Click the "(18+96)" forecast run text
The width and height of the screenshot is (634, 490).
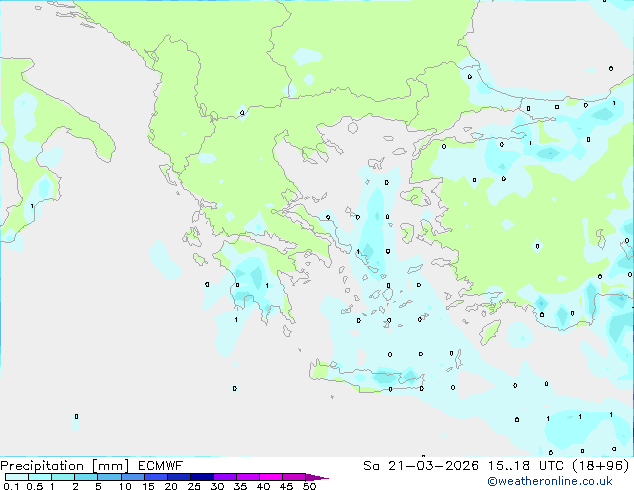pyautogui.click(x=600, y=466)
